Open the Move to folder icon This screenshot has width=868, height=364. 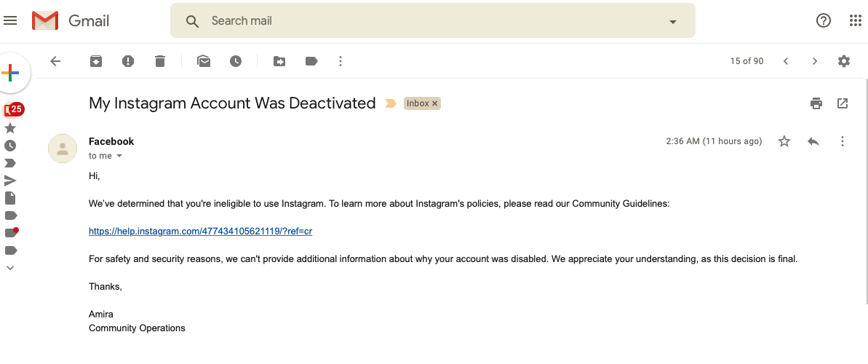pyautogui.click(x=279, y=61)
